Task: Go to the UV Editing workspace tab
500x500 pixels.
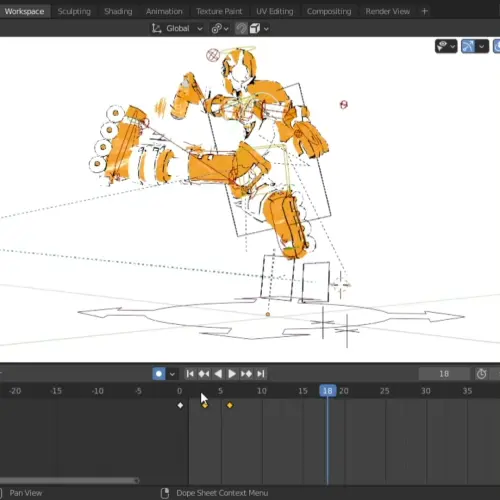Action: 275,11
